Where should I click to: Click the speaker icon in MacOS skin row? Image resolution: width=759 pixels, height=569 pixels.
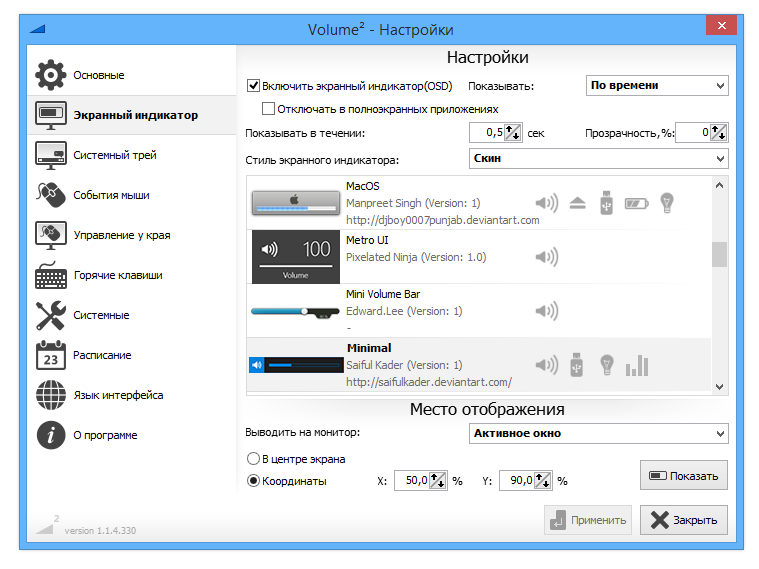(547, 203)
